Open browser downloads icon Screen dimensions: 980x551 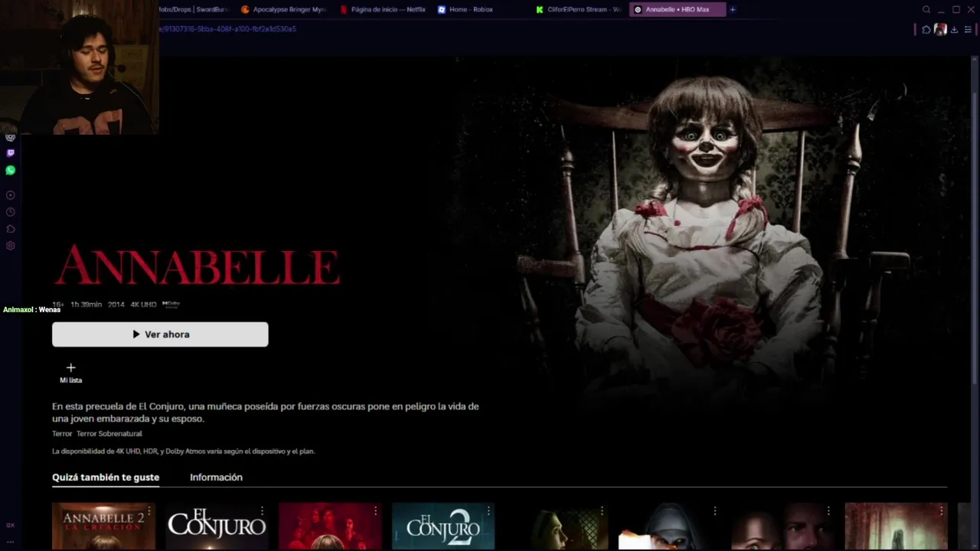tap(954, 30)
